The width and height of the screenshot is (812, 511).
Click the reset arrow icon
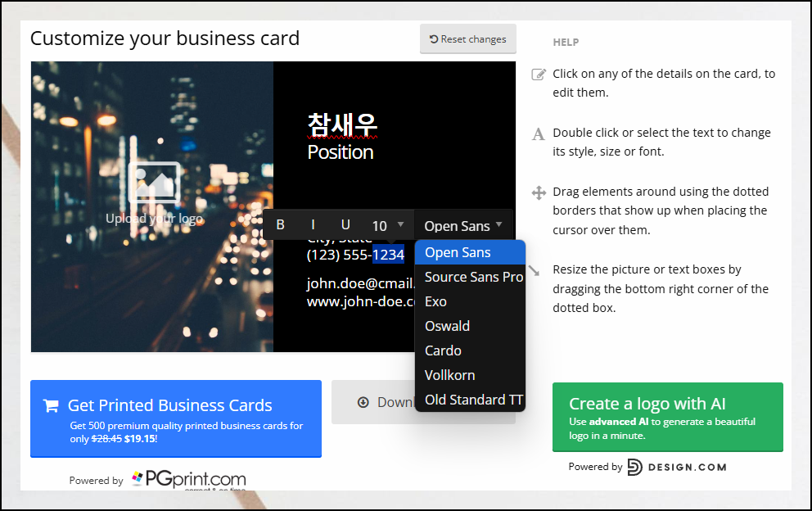(434, 38)
